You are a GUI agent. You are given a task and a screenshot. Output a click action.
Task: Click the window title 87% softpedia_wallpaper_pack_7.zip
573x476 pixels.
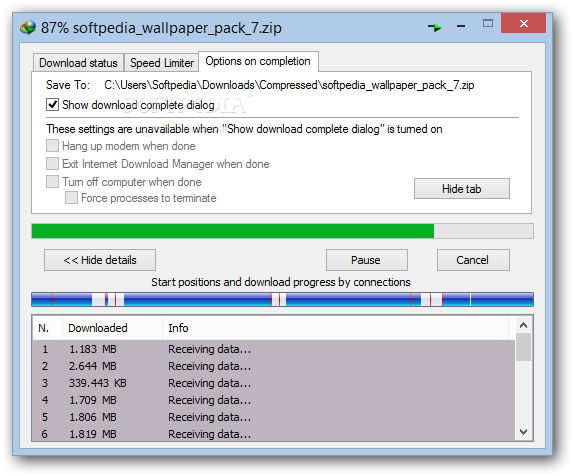point(161,28)
